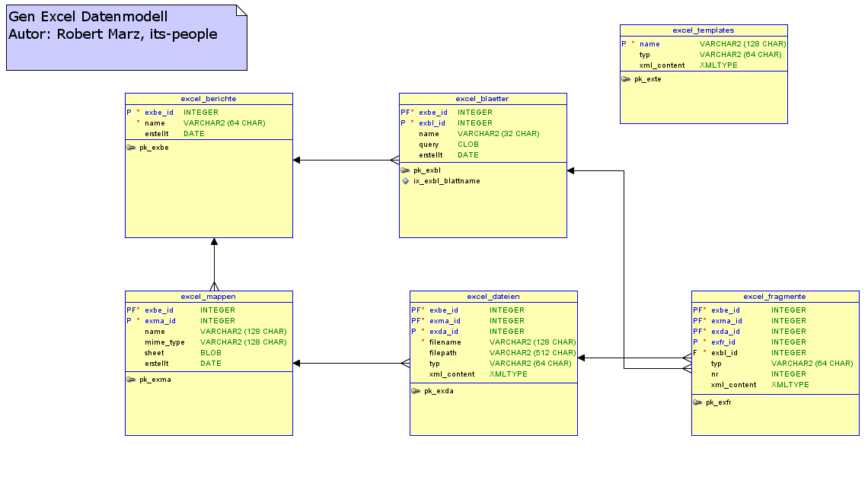Click the excel_mappen table header

[208, 297]
